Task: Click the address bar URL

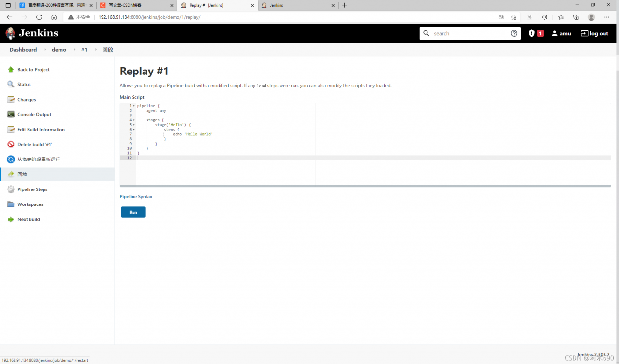Action: (149, 17)
